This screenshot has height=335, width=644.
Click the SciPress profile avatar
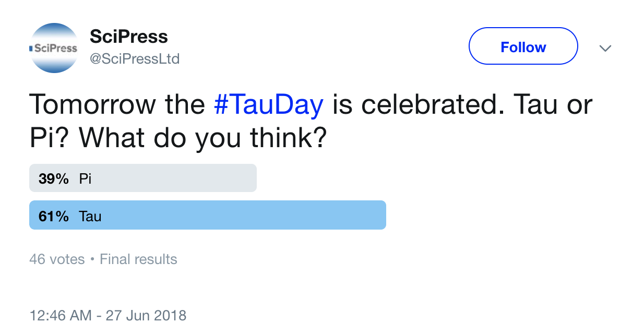54,47
